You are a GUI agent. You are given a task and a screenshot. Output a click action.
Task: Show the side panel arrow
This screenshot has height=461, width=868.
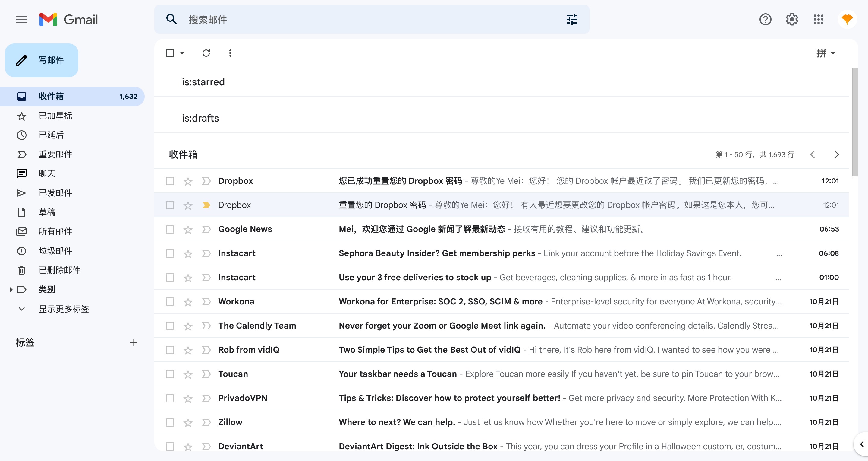(862, 444)
